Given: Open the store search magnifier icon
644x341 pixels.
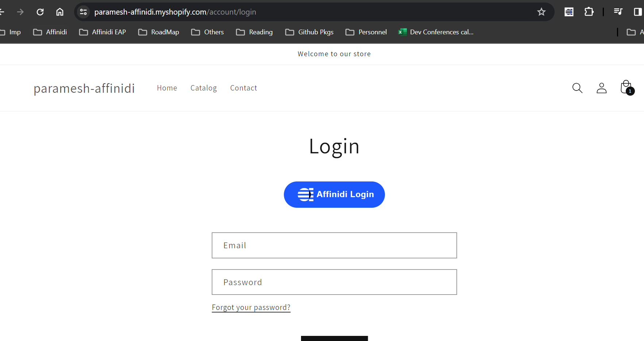Looking at the screenshot, I should coord(577,88).
